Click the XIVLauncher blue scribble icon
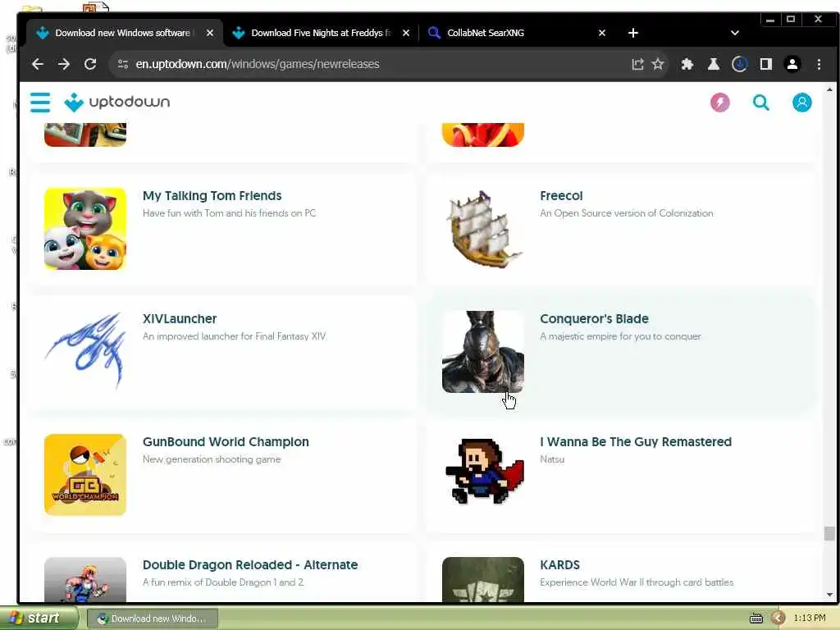The height and width of the screenshot is (630, 840). [x=85, y=352]
